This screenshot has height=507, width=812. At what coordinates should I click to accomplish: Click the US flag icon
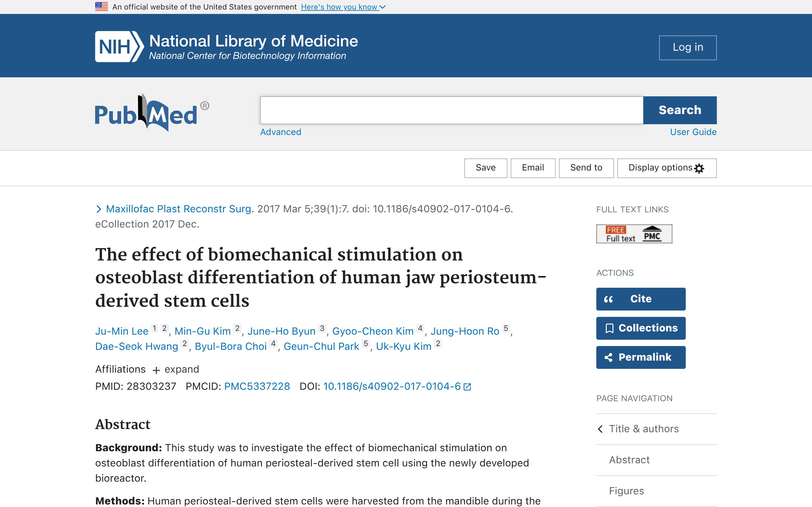click(x=101, y=6)
